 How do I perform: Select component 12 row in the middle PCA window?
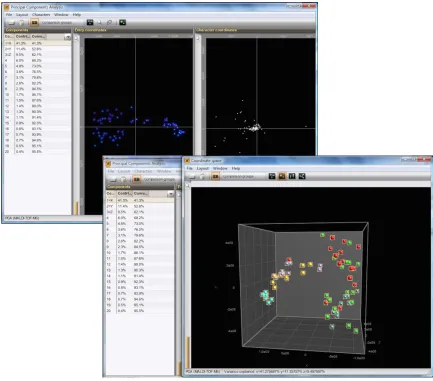tap(140, 264)
